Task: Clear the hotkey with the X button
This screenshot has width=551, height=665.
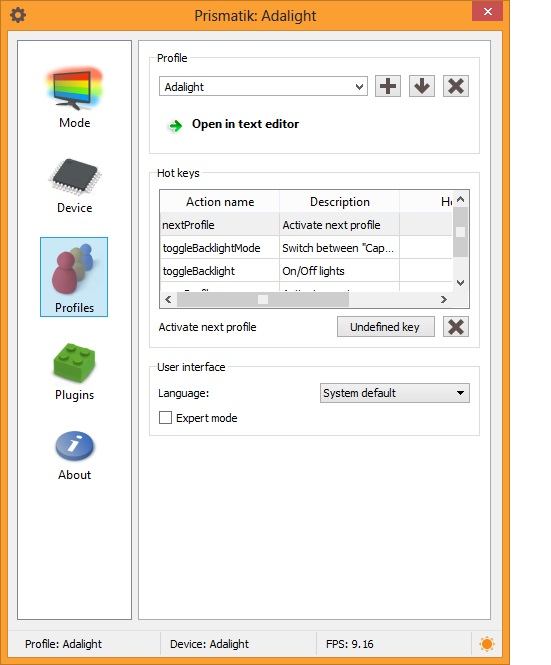Action: (456, 327)
